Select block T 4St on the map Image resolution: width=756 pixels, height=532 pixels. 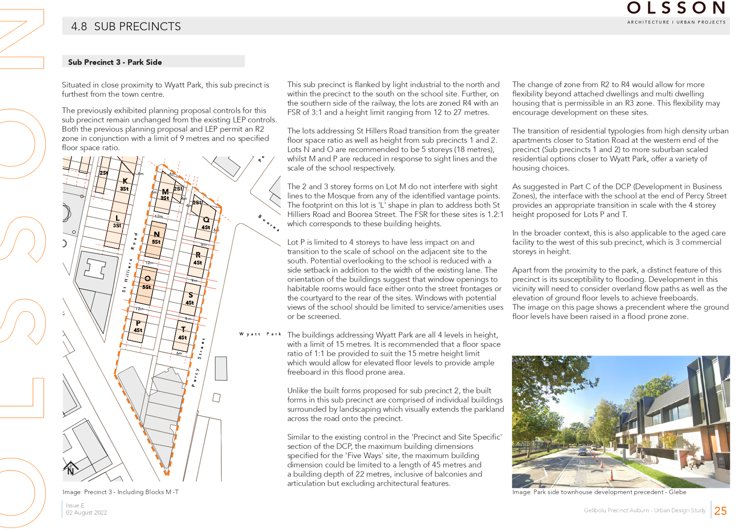[x=183, y=333]
